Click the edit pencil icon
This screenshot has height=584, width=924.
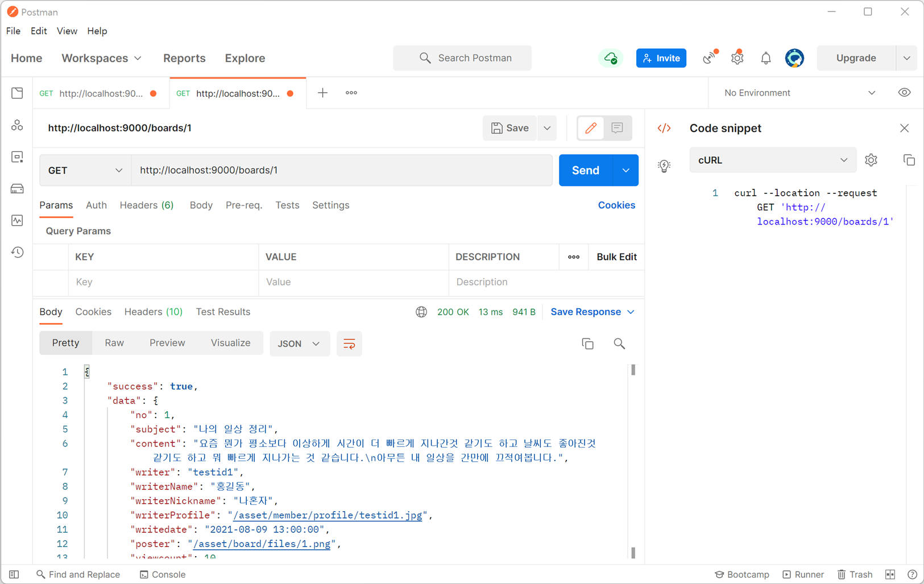591,128
